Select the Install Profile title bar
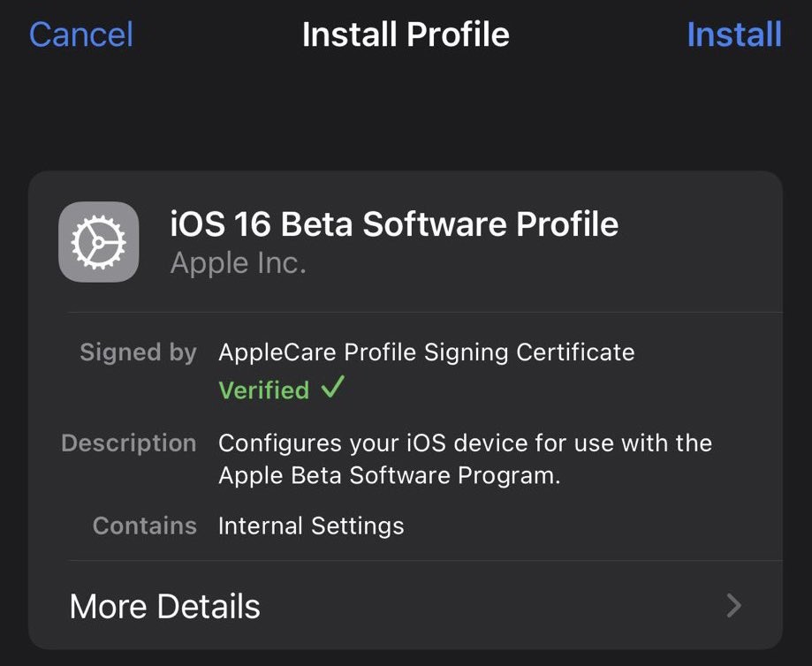Screen dimensions: 812x666 [x=406, y=34]
